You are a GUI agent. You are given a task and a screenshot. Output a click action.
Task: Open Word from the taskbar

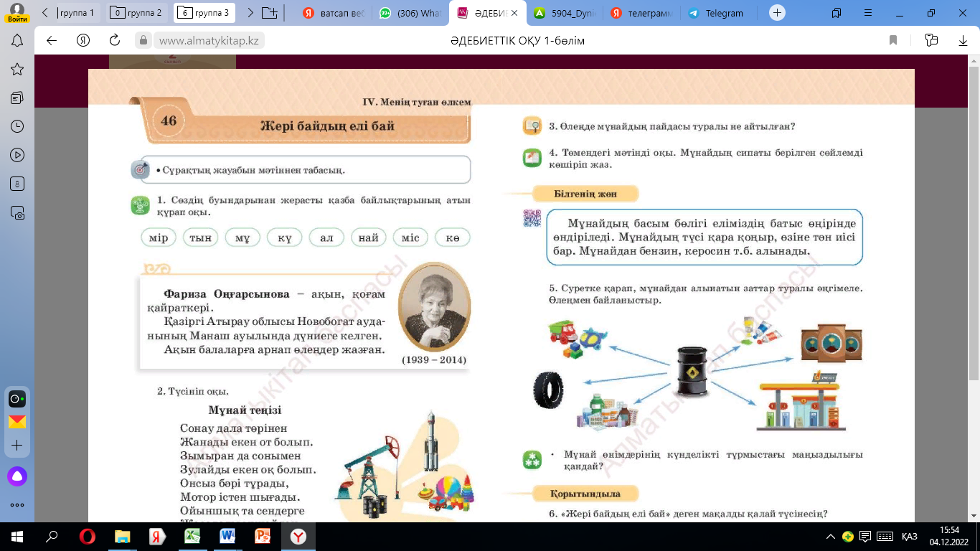[x=227, y=537]
